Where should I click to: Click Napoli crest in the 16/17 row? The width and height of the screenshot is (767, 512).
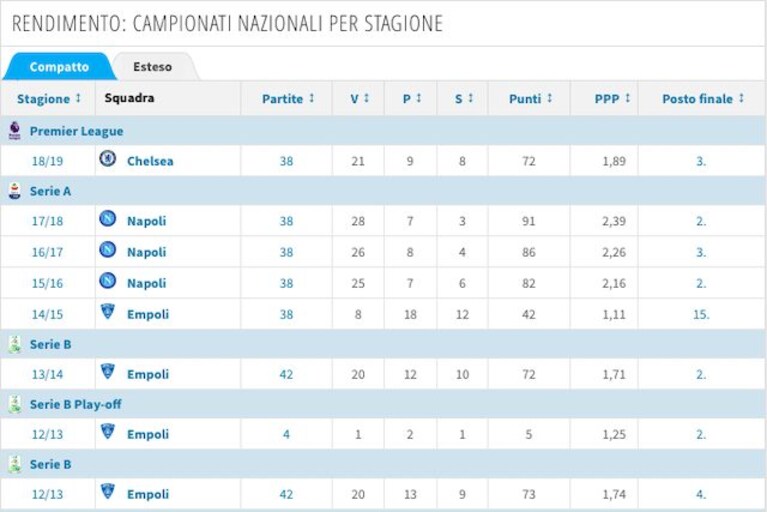(108, 249)
